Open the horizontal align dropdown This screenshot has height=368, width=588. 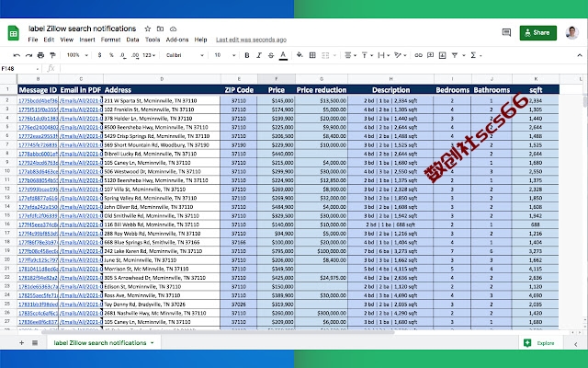pyautogui.click(x=350, y=55)
